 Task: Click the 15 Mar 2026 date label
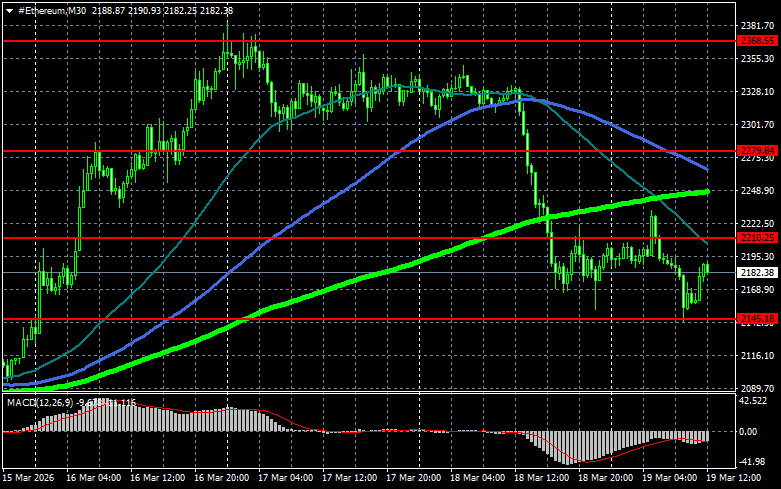coord(28,478)
